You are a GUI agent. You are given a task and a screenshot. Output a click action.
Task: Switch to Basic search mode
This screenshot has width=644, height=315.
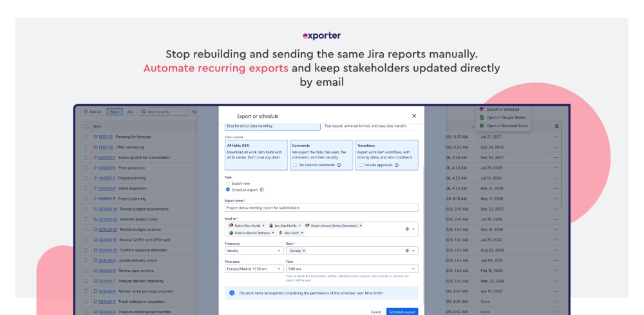point(115,111)
